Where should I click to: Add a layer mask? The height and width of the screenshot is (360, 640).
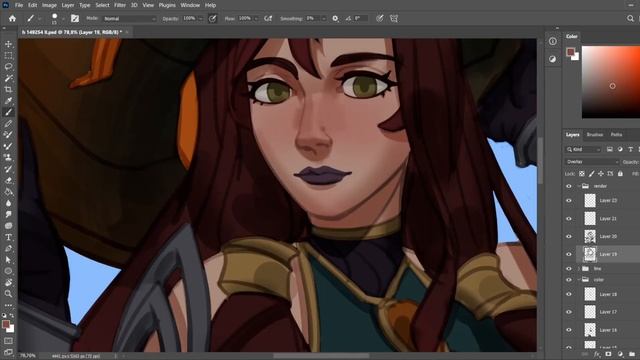click(609, 354)
